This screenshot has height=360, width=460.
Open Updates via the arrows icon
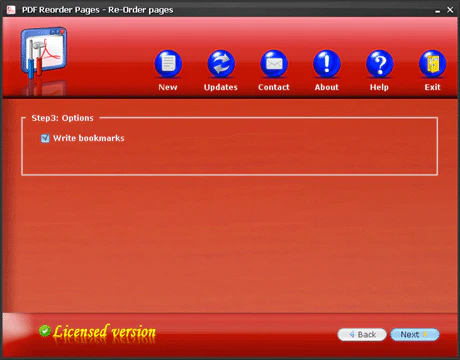221,63
